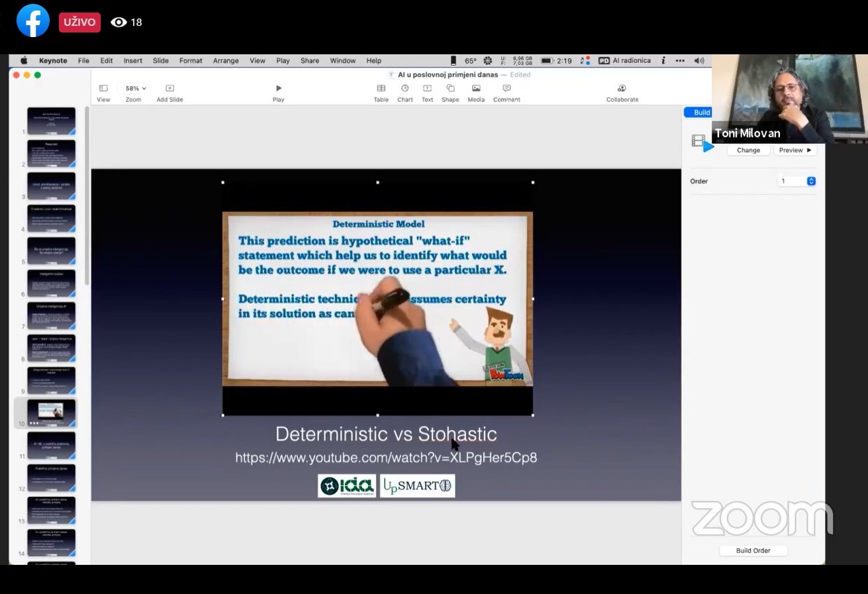868x594 pixels.
Task: Open the Slide menu
Action: 161,61
